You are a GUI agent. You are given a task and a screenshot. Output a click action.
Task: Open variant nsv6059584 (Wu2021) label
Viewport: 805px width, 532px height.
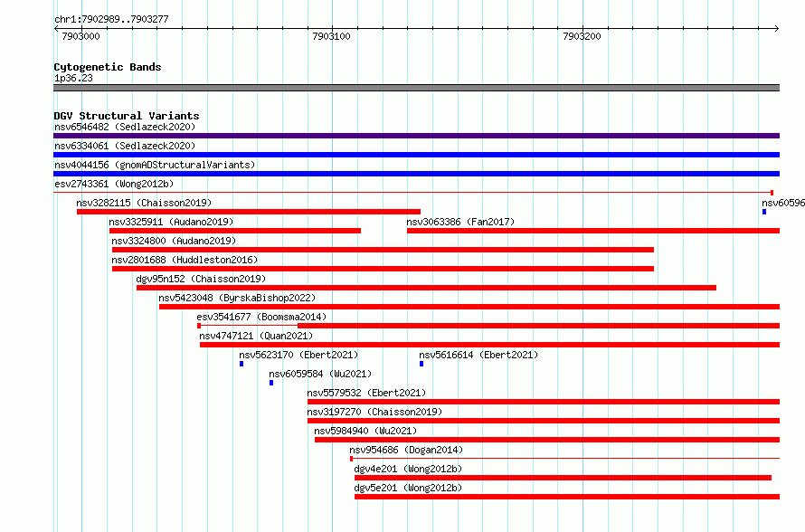[320, 374]
